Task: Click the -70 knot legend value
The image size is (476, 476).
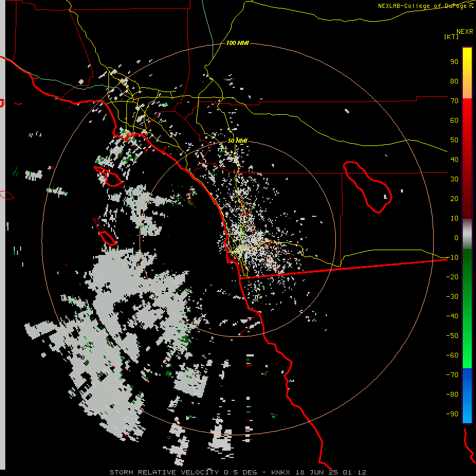Action: [x=452, y=375]
